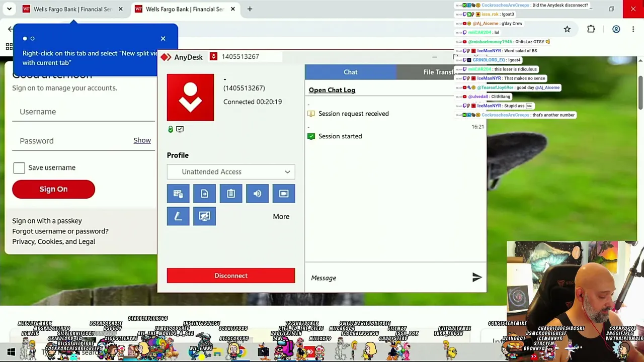Disconnect the AnyDesk session

231,276
